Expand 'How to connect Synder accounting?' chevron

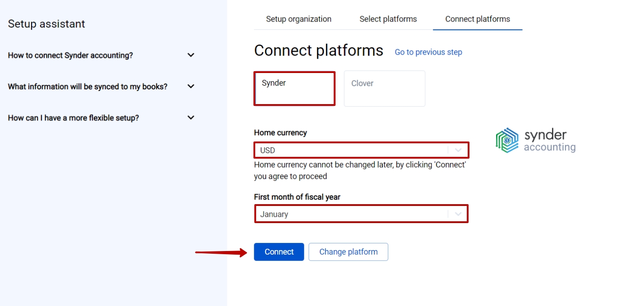pyautogui.click(x=191, y=55)
